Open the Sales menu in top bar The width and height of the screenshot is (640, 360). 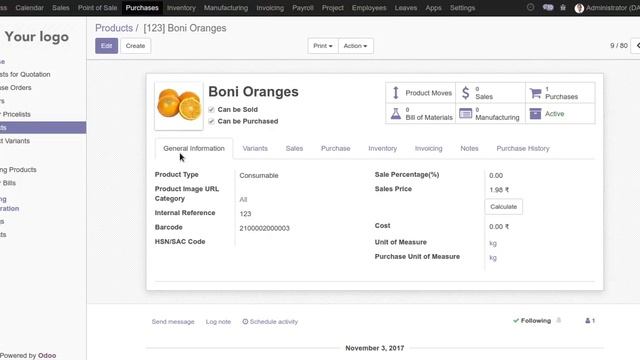click(61, 8)
